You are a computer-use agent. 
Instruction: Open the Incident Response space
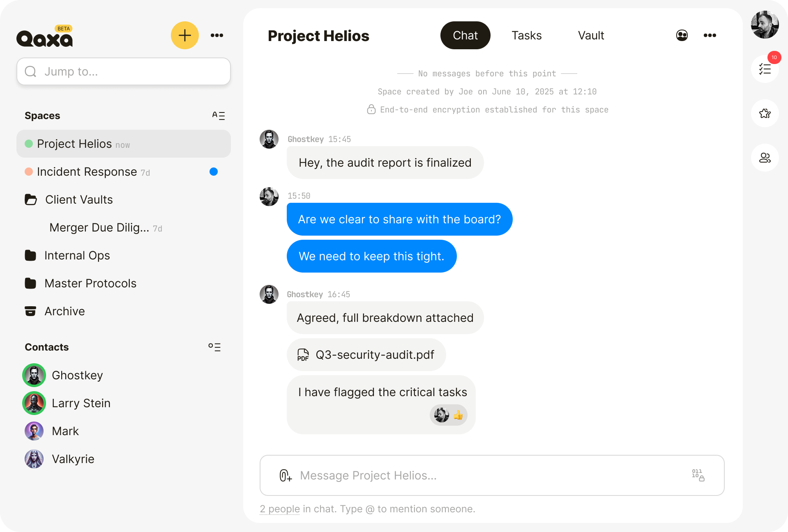tap(87, 172)
